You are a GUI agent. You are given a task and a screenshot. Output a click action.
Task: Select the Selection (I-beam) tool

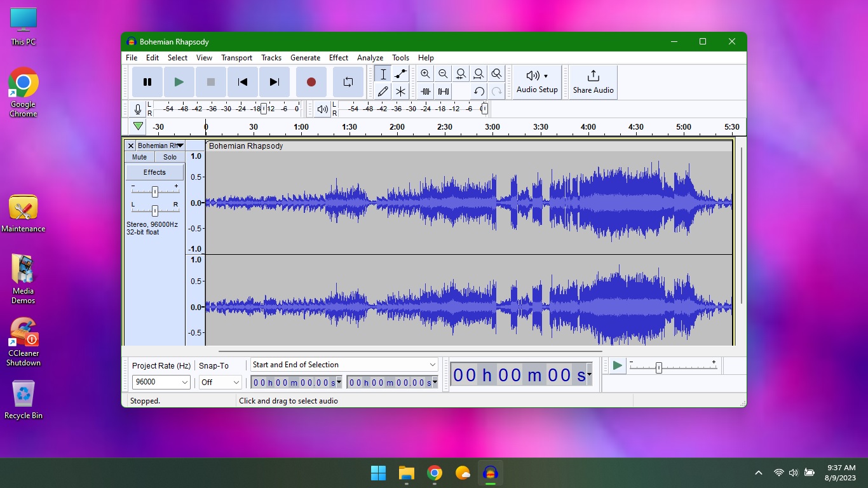point(383,74)
